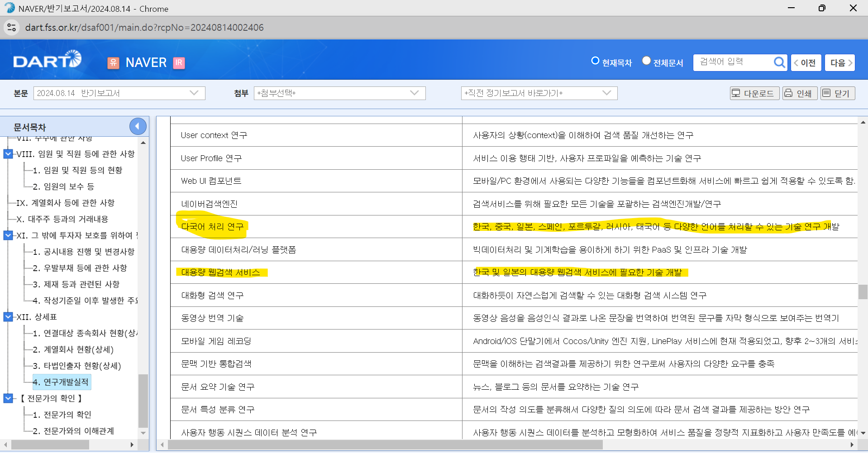Click the 닫기 close button
This screenshot has height=454, width=868.
pos(838,93)
